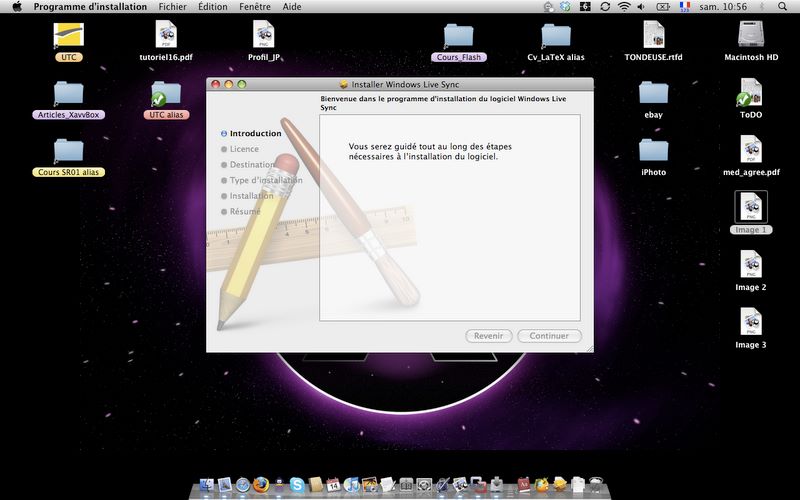Select the Image 3 file on the desktop
This screenshot has height=500, width=800.
751,329
